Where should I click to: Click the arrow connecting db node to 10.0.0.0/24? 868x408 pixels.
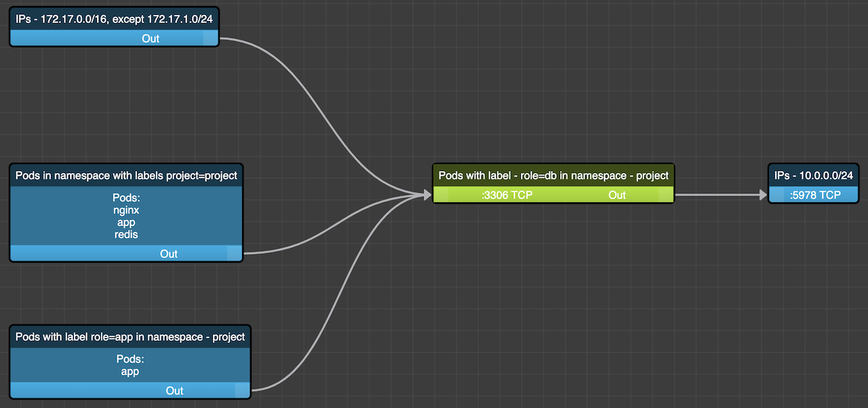[x=719, y=195]
